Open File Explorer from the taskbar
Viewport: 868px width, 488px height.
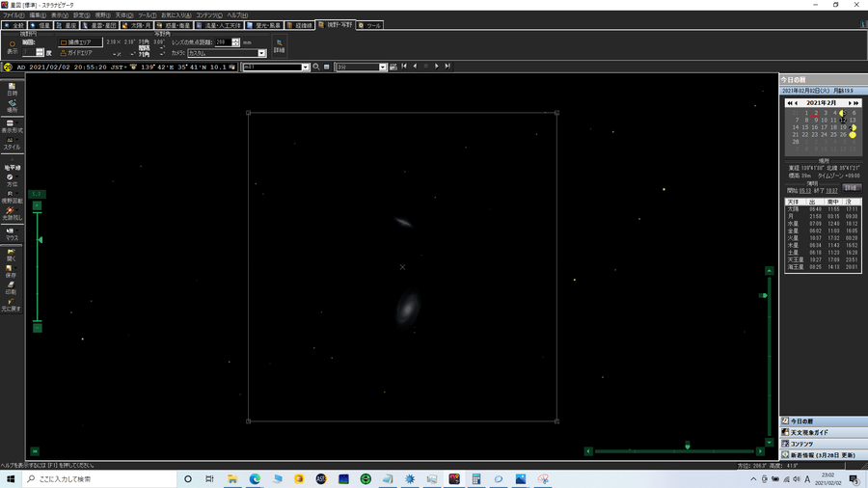pos(232,479)
